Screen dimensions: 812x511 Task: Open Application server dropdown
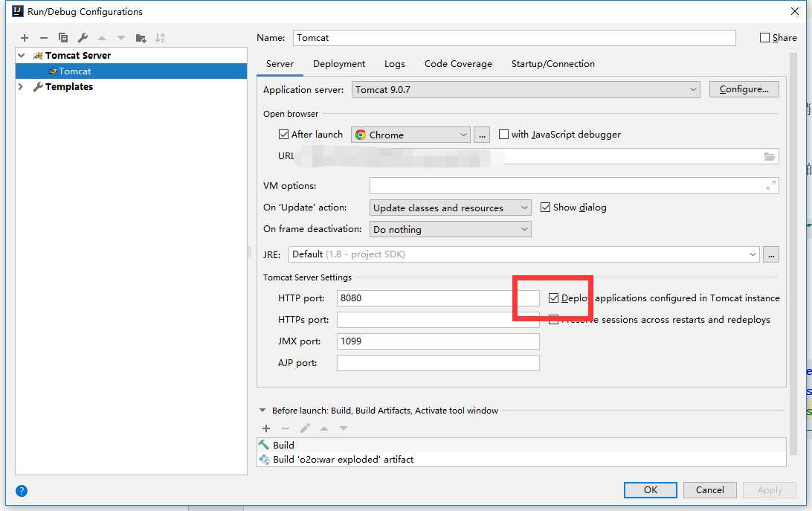click(526, 90)
